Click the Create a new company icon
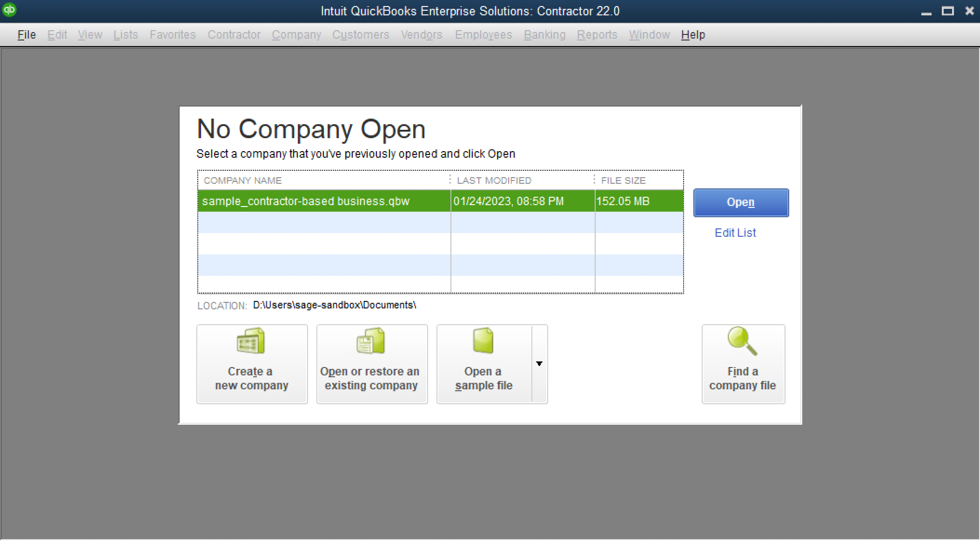Image resolution: width=980 pixels, height=541 pixels. point(251,341)
